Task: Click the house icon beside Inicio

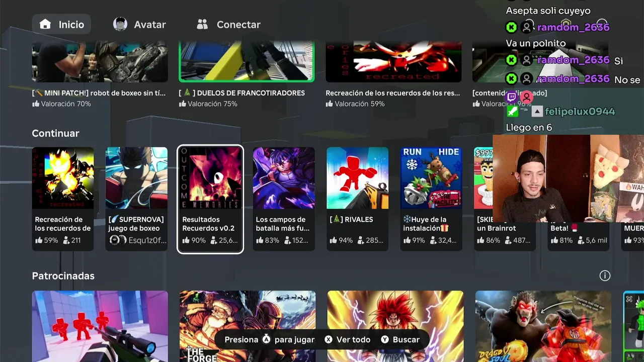Action: point(45,24)
